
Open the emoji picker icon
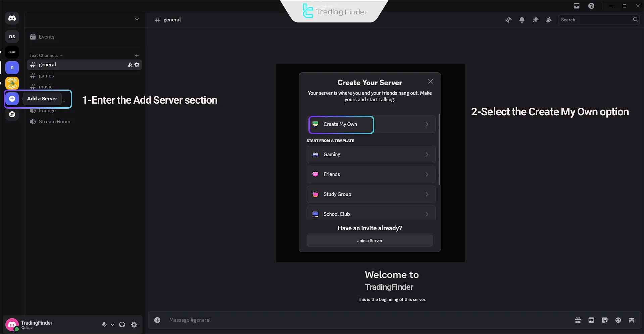pos(618,320)
